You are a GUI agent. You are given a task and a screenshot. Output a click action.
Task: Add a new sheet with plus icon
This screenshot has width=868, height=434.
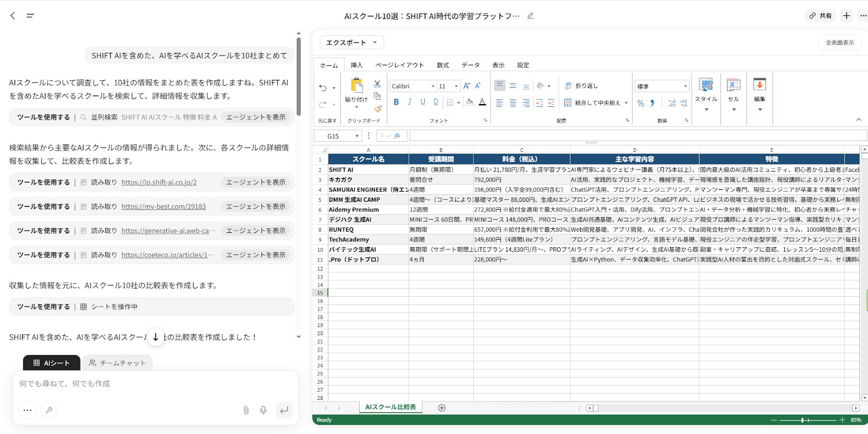point(442,408)
